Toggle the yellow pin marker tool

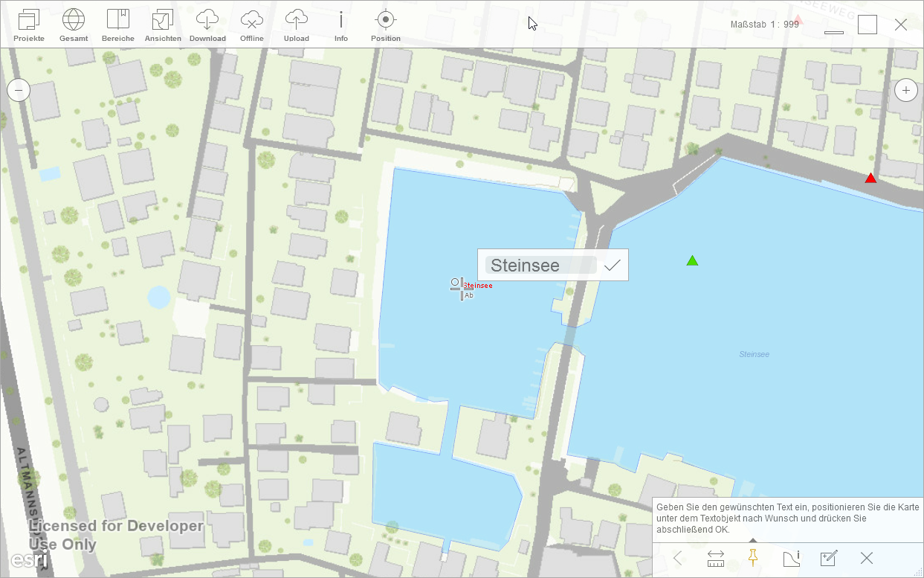pos(753,558)
